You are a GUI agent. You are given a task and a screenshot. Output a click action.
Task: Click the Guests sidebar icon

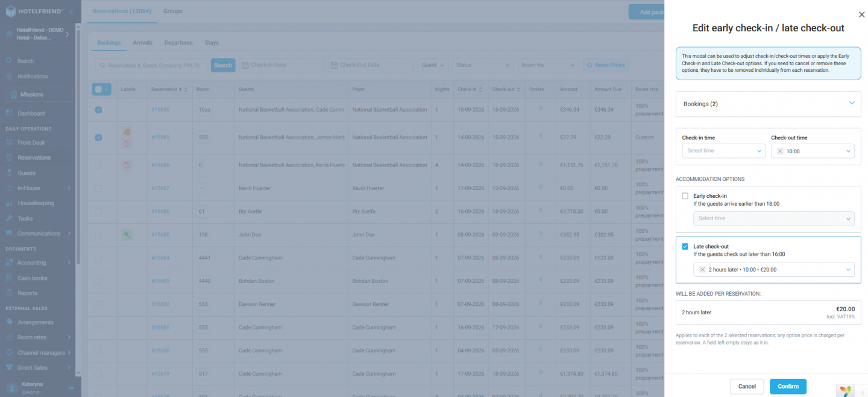(9, 173)
